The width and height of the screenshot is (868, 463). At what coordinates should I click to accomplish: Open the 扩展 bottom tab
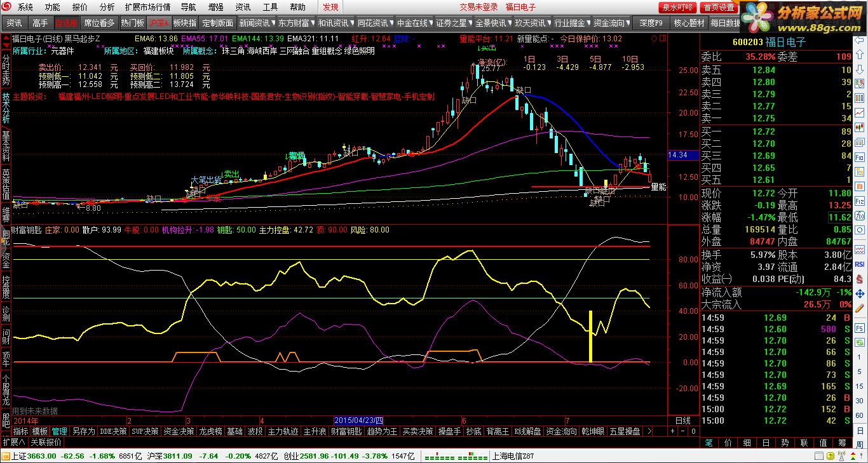pyautogui.click(x=13, y=442)
